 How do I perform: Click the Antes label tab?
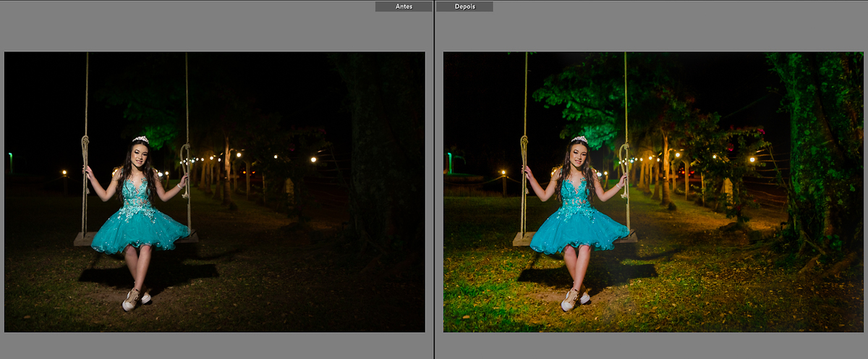[404, 7]
